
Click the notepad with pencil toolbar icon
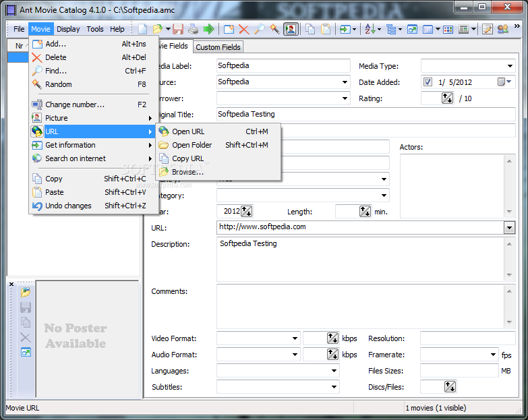pos(488,29)
